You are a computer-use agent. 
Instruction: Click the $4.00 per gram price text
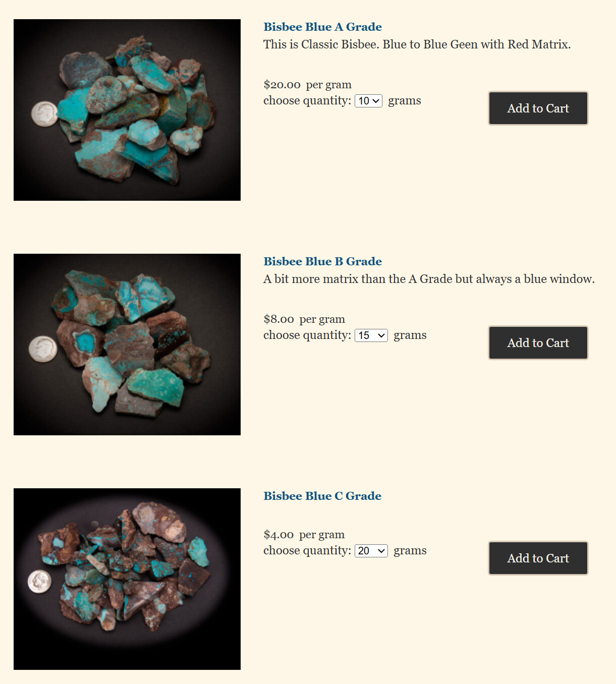pos(304,535)
